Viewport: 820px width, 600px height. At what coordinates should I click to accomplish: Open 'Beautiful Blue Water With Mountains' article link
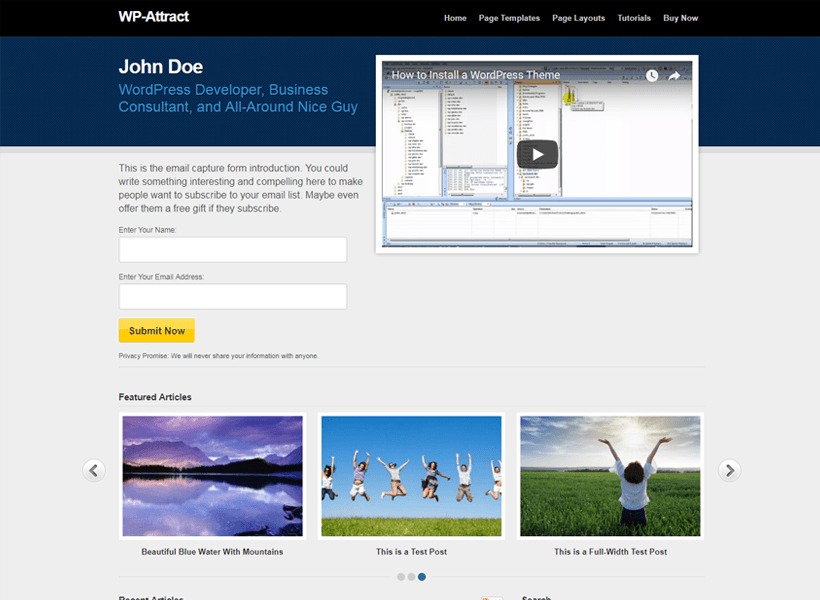[x=212, y=552]
